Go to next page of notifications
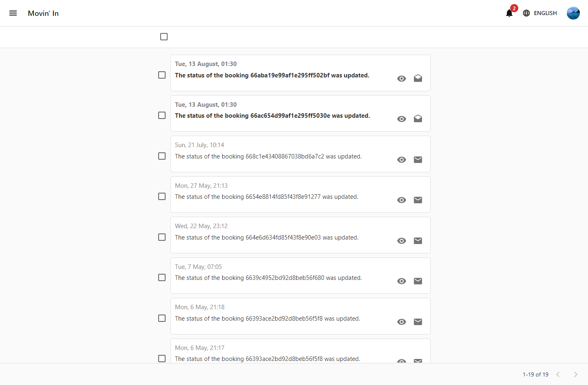Image resolution: width=588 pixels, height=385 pixels. click(576, 374)
